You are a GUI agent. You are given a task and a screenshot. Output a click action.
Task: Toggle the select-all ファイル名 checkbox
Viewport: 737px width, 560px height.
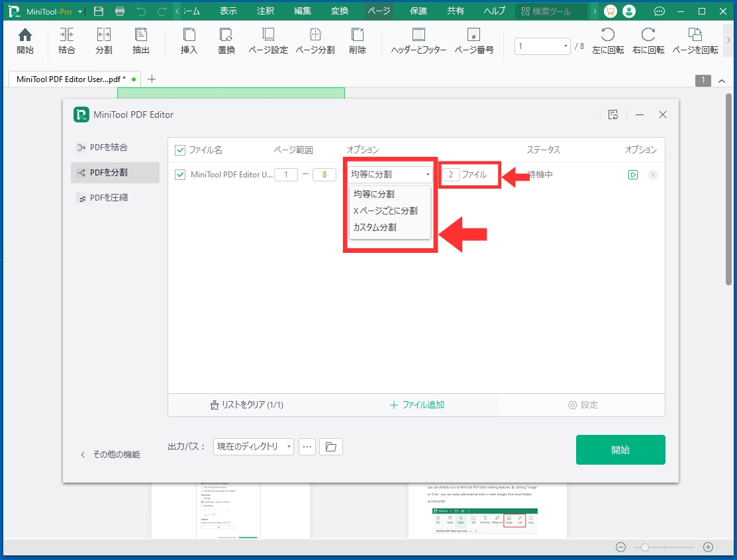[180, 150]
